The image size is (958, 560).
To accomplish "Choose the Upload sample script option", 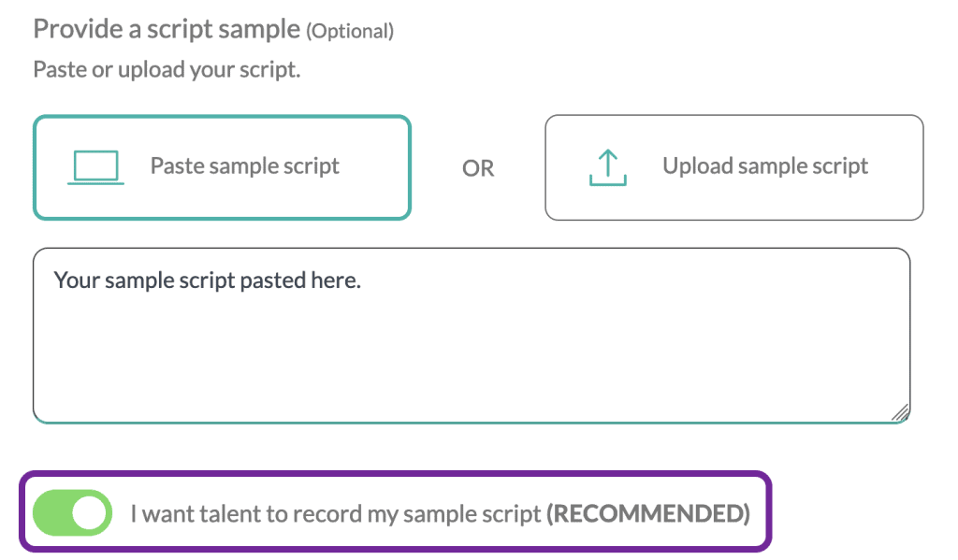I will 733,167.
